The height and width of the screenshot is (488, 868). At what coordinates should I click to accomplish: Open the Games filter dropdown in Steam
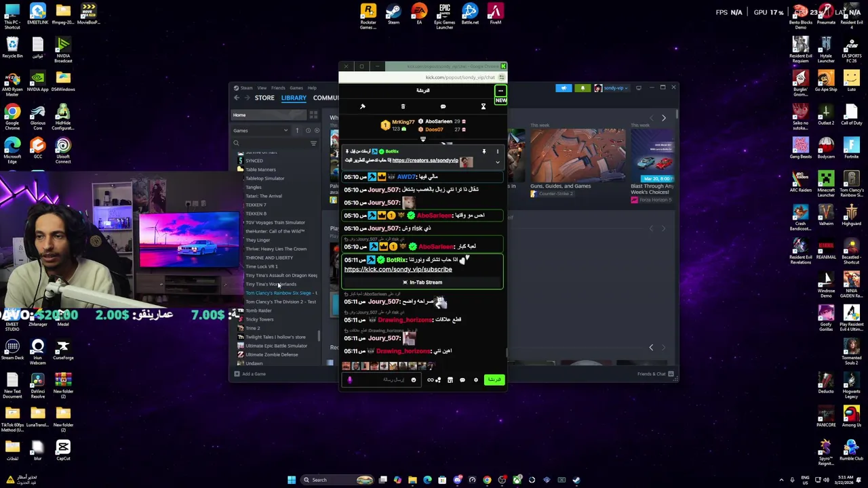[x=262, y=131]
